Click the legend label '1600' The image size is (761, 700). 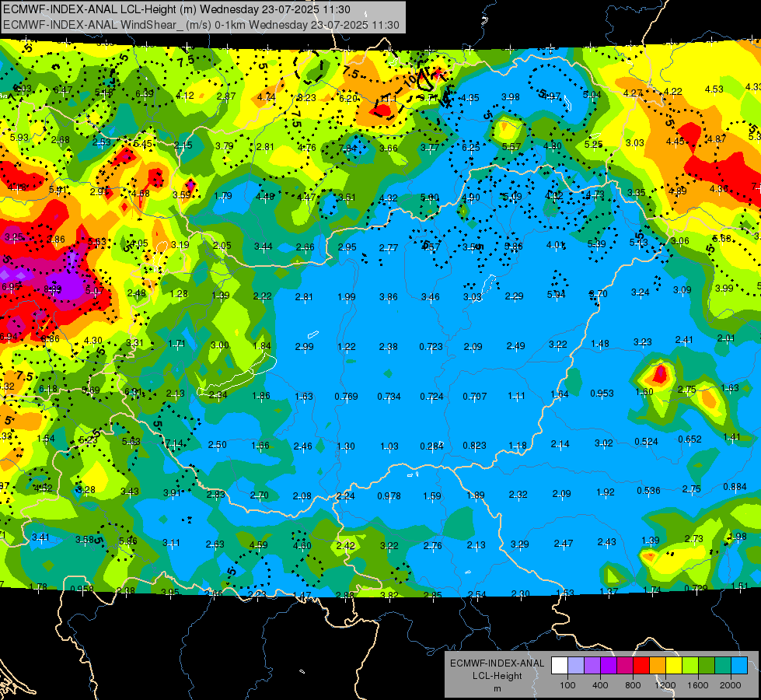click(x=697, y=685)
